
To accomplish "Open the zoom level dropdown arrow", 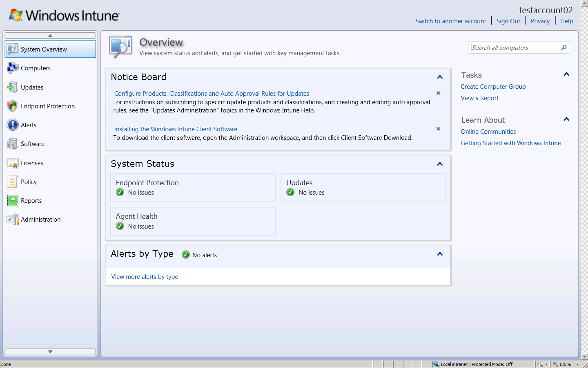I will (x=577, y=364).
